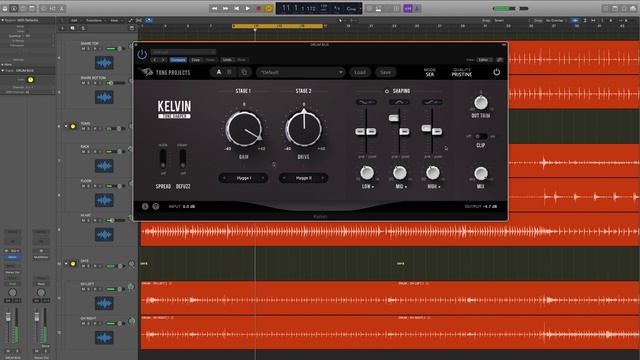Click the Record button in the transport
The width and height of the screenshot is (640, 360).
click(x=258, y=8)
